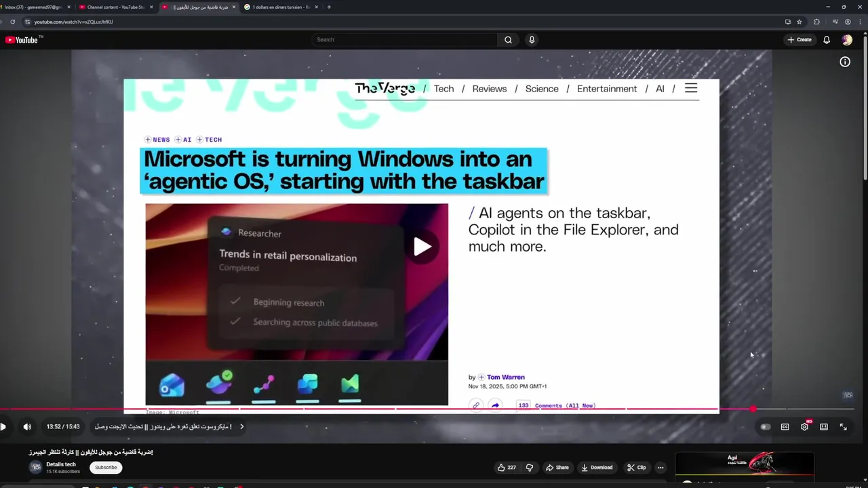Open the suggested Agil video thumbnail
The image size is (868, 488).
pyautogui.click(x=745, y=469)
